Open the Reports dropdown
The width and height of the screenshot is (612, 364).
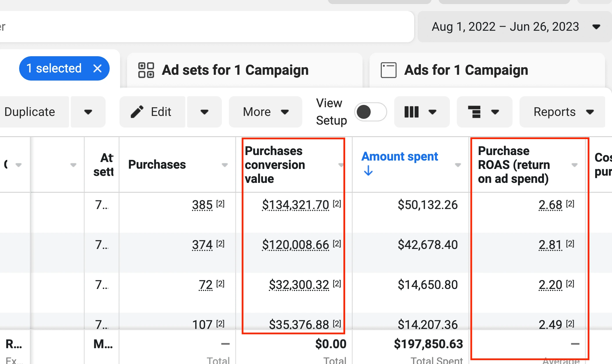point(563,112)
